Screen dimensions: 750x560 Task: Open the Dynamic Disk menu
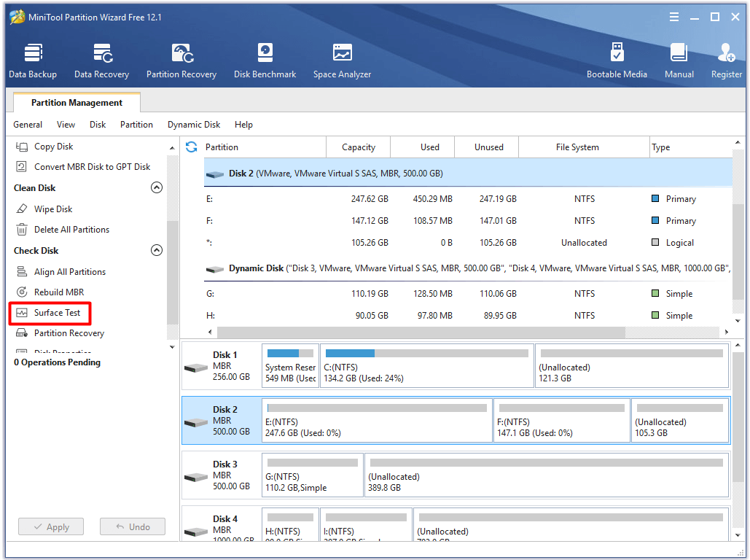(x=194, y=125)
